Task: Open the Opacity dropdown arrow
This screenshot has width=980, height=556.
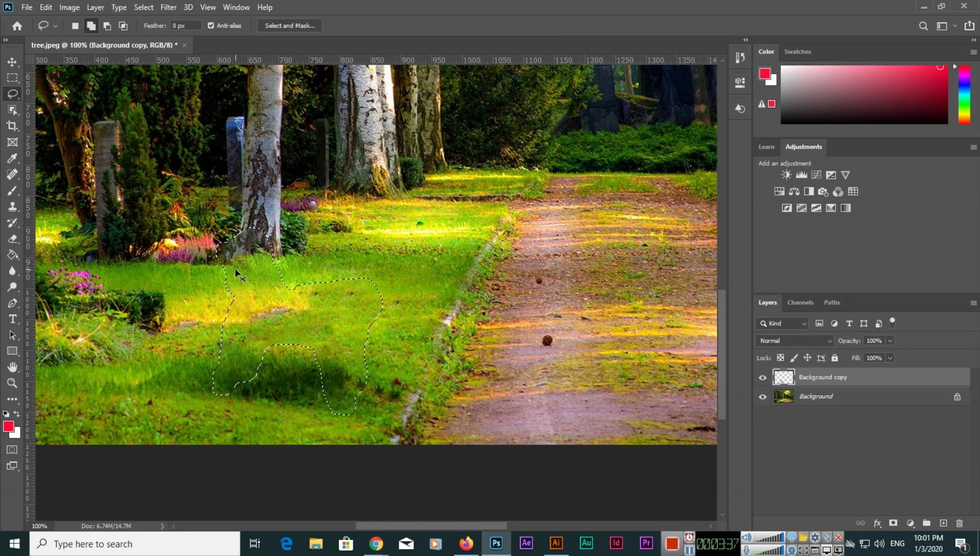Action: tap(890, 341)
